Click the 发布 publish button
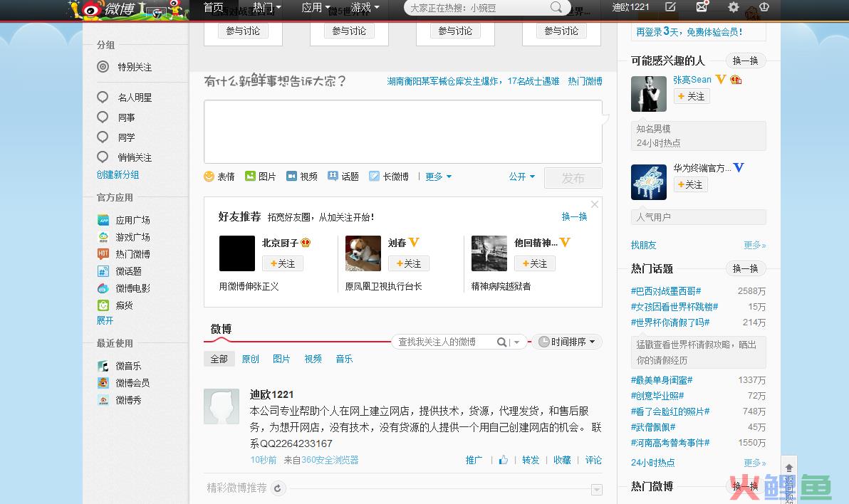The width and height of the screenshot is (849, 504). coord(573,178)
